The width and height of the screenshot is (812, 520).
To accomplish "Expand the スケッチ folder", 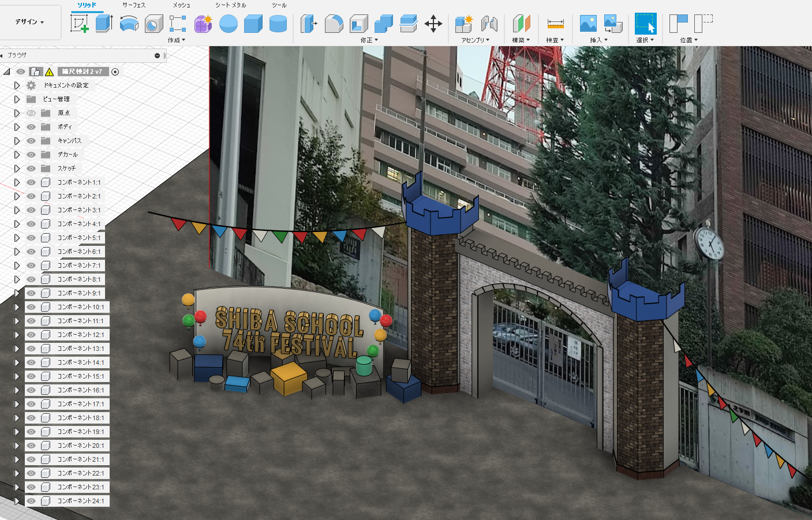I will 17,169.
